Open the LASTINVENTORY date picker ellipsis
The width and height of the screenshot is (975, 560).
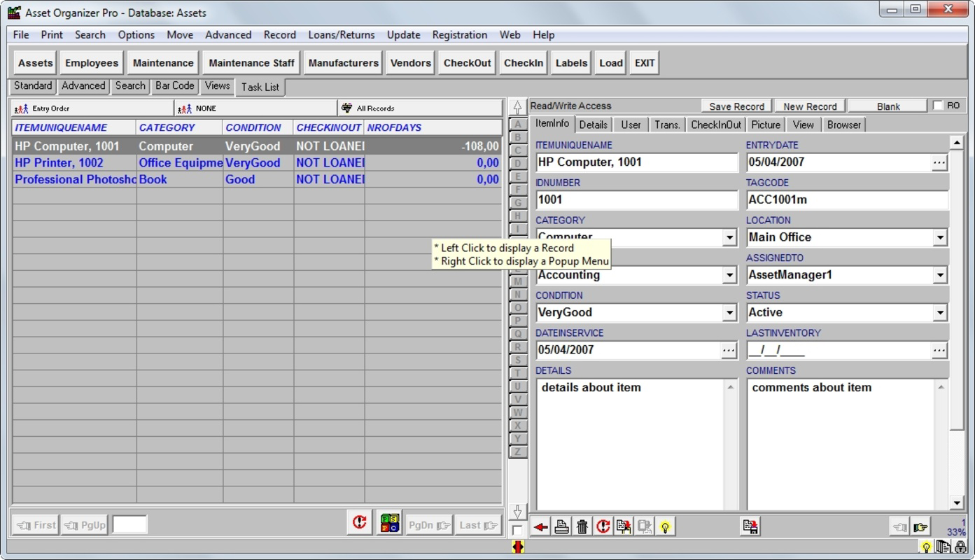pyautogui.click(x=939, y=351)
